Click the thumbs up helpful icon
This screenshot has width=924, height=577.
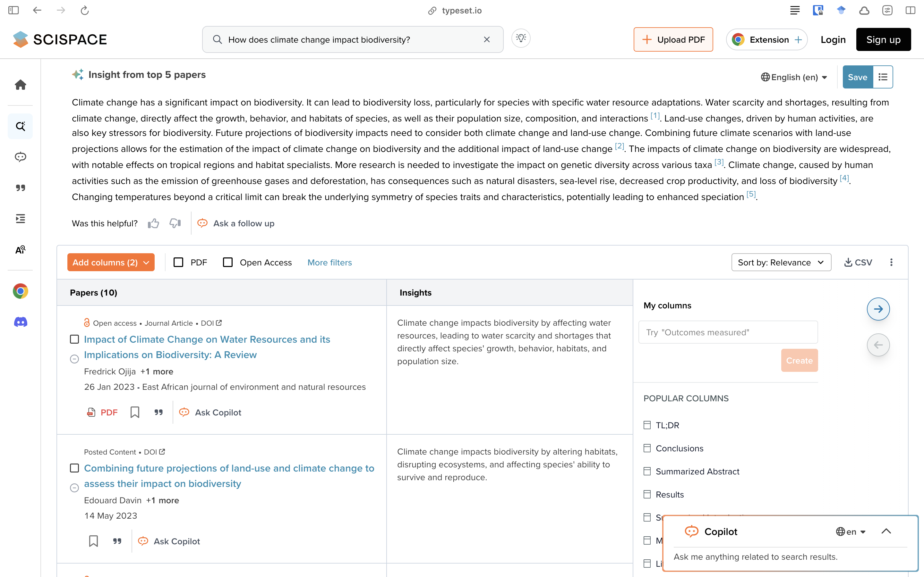[x=153, y=223]
